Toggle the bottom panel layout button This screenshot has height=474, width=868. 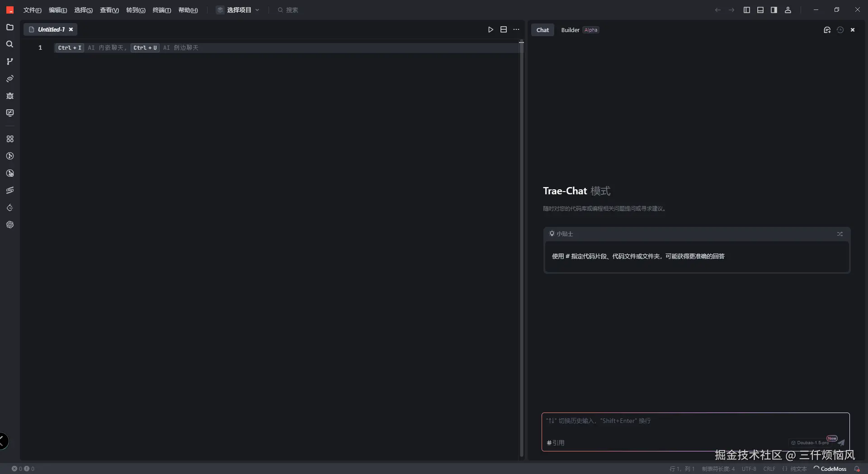(x=760, y=10)
